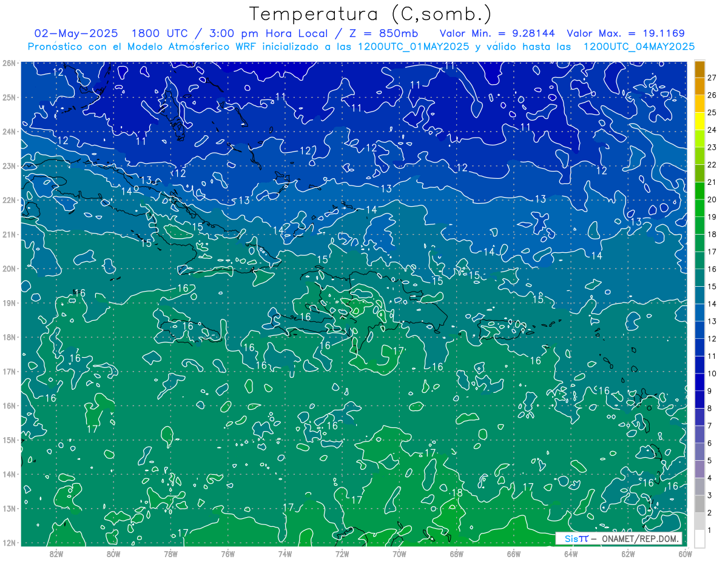The height and width of the screenshot is (562, 728).
Task: Click the '14N' latitude axis label
Action: coord(8,474)
